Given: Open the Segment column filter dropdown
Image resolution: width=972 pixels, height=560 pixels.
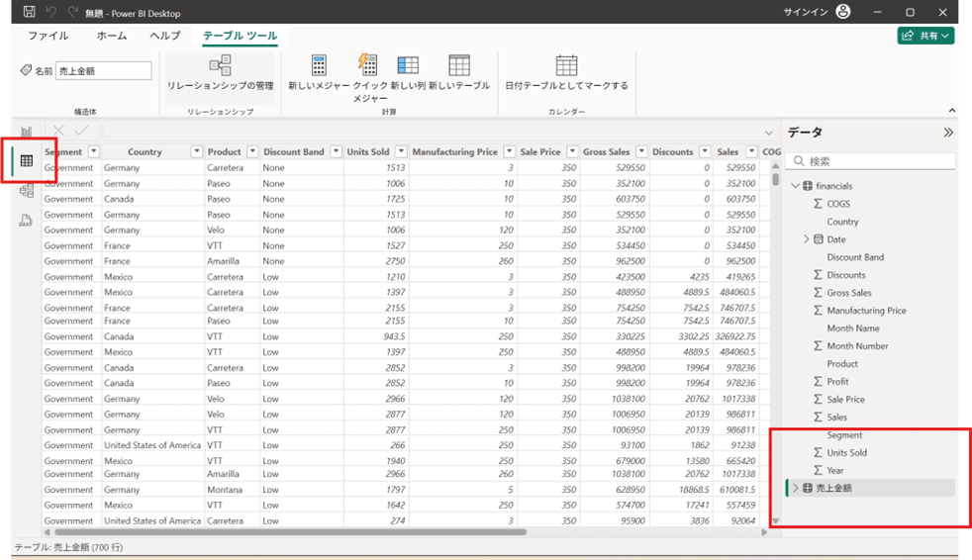Looking at the screenshot, I should pos(94,151).
